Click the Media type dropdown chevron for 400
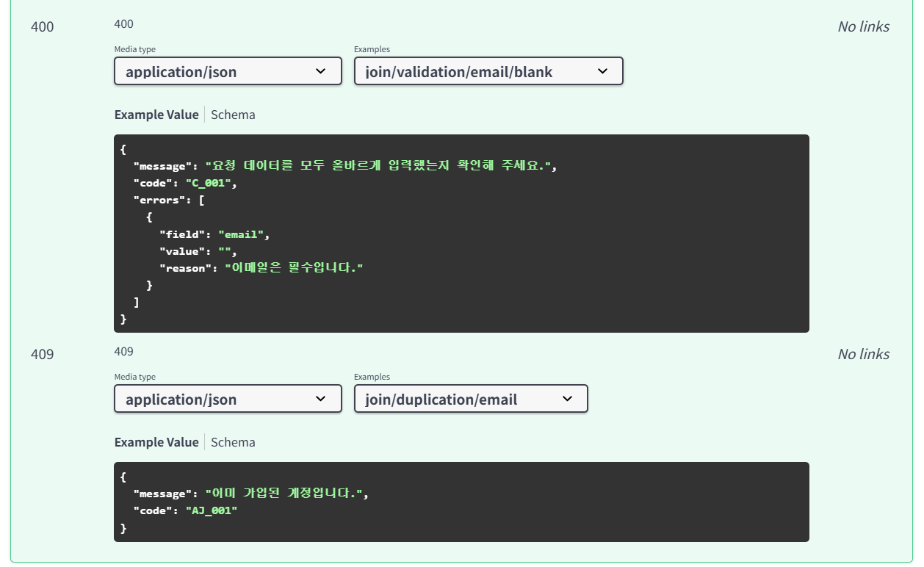Viewport: 924px width, 567px height. [x=321, y=71]
